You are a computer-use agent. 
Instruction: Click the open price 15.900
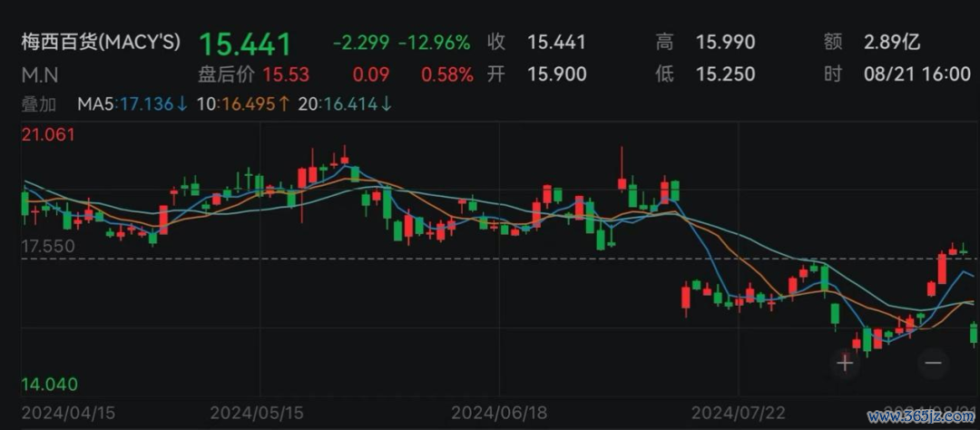point(557,75)
